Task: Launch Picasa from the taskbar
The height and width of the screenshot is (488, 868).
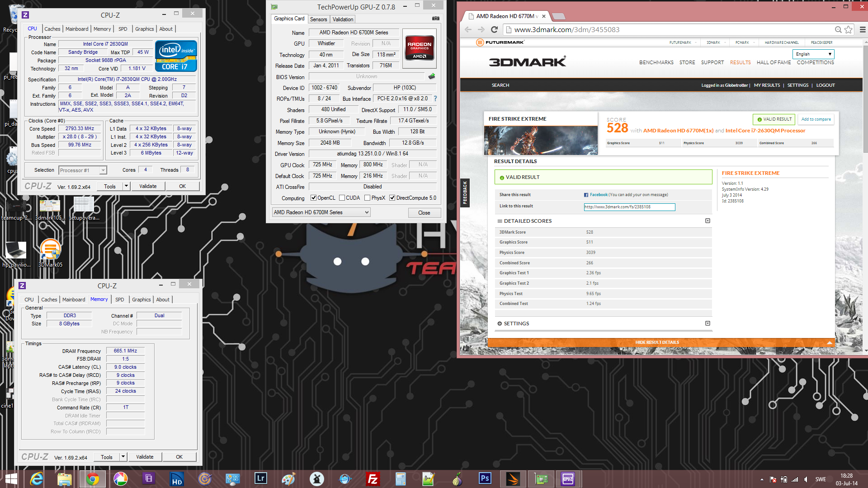Action: pyautogui.click(x=120, y=479)
